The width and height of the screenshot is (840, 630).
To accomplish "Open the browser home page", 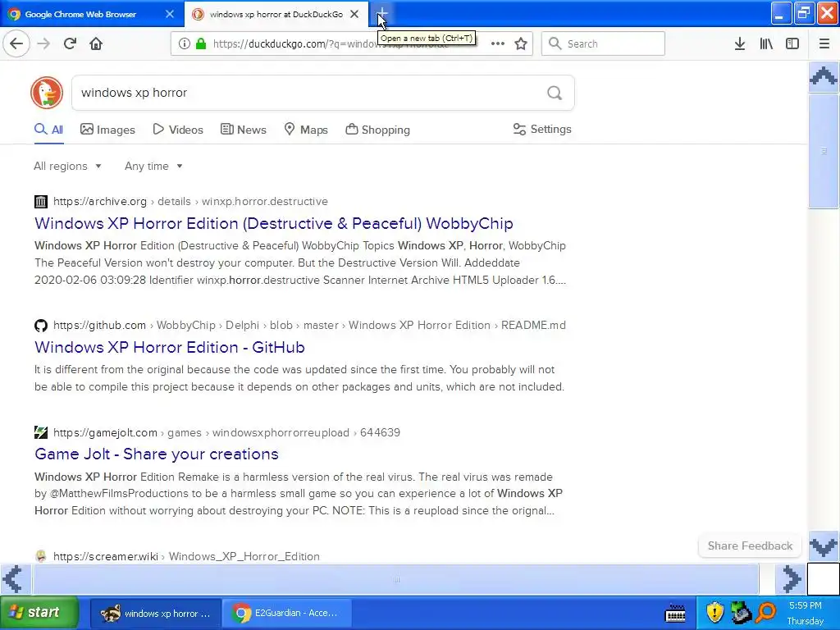I will (96, 43).
